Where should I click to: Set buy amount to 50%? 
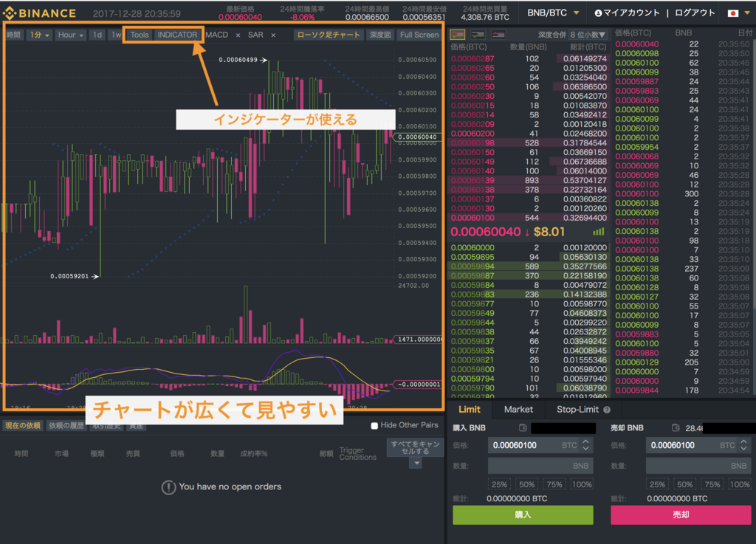pos(526,484)
